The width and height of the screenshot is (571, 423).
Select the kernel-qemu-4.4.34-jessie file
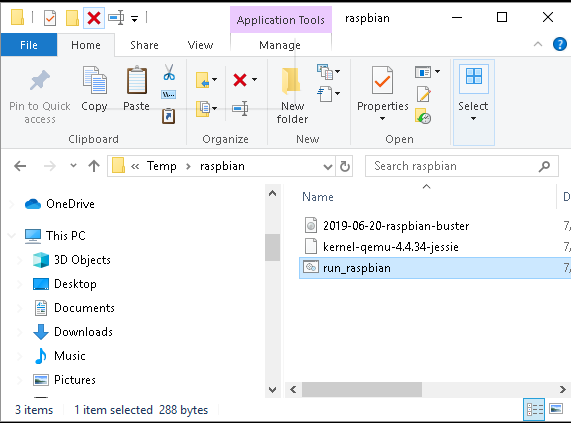[x=390, y=247]
